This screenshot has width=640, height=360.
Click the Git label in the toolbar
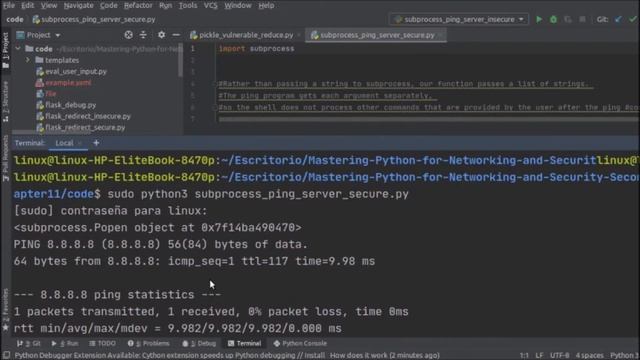pos(602,19)
